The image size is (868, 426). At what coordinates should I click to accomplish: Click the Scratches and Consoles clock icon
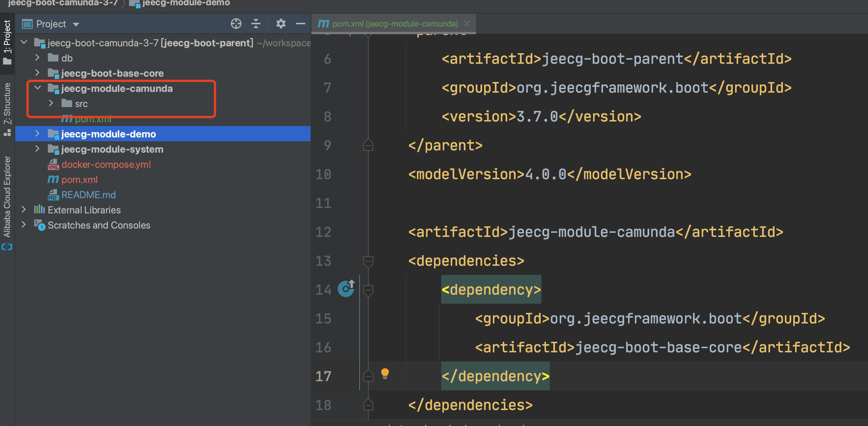39,225
